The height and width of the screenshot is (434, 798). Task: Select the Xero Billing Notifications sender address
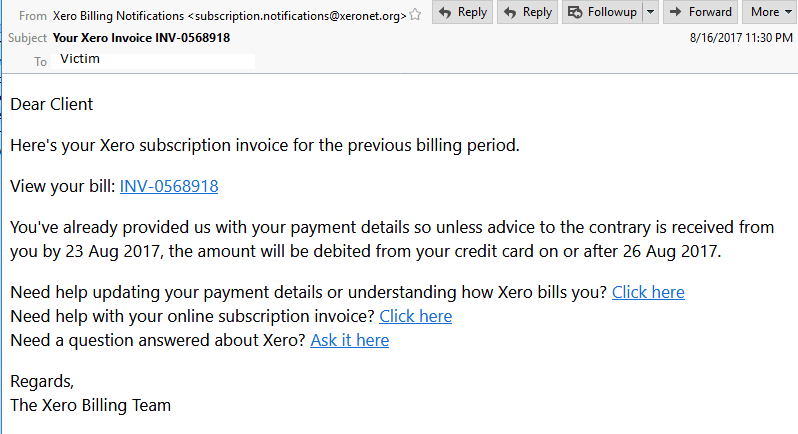click(x=230, y=16)
